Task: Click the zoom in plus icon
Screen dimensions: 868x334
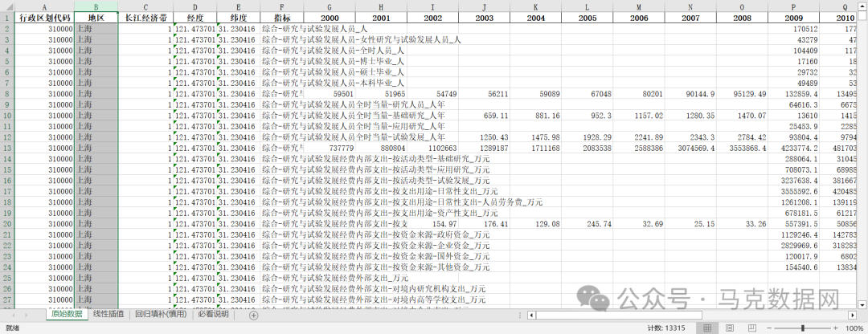Action: (x=837, y=328)
